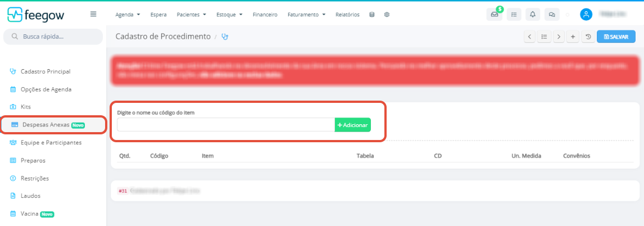This screenshot has width=644, height=226.
Task: Open the chat messages icon
Action: [552, 15]
